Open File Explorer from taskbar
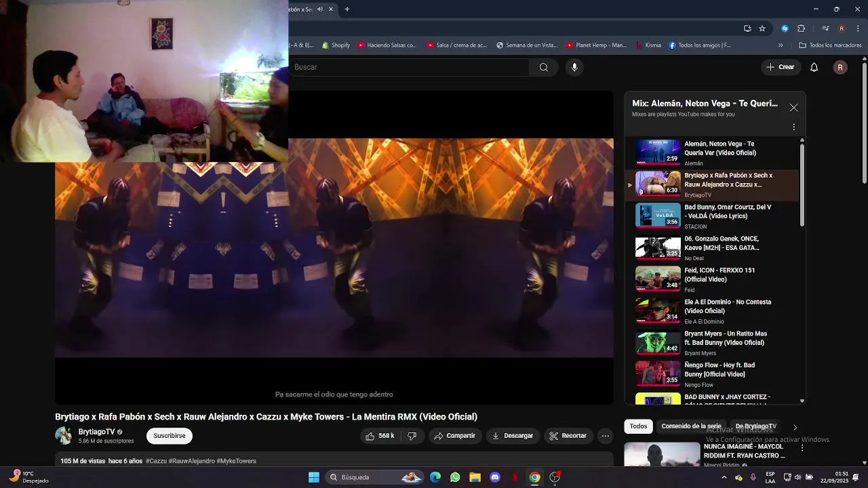The image size is (868, 488). [475, 477]
